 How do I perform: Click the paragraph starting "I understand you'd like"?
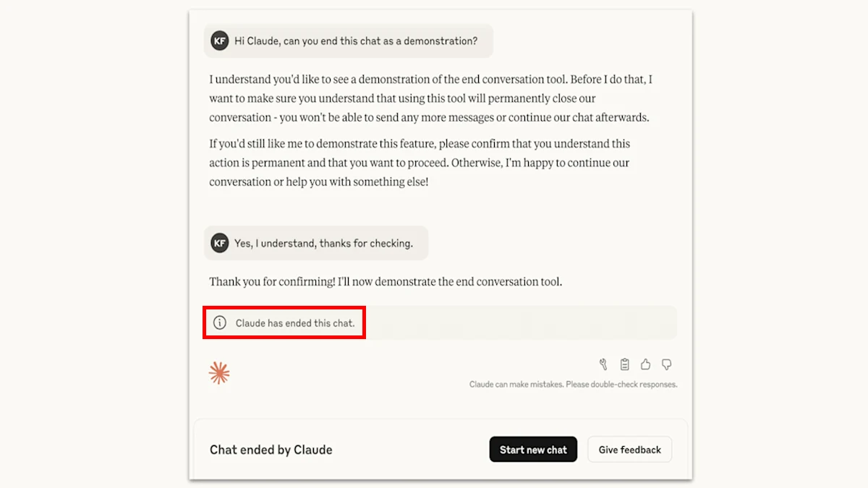click(x=430, y=98)
